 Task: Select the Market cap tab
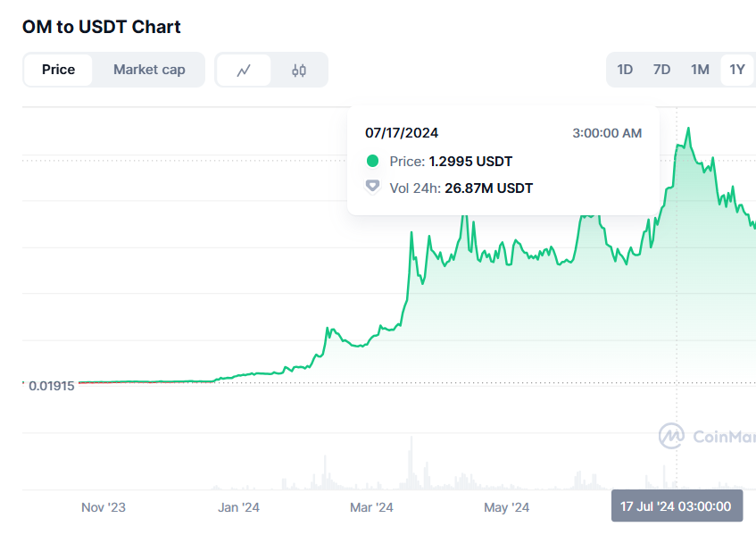pyautogui.click(x=149, y=70)
